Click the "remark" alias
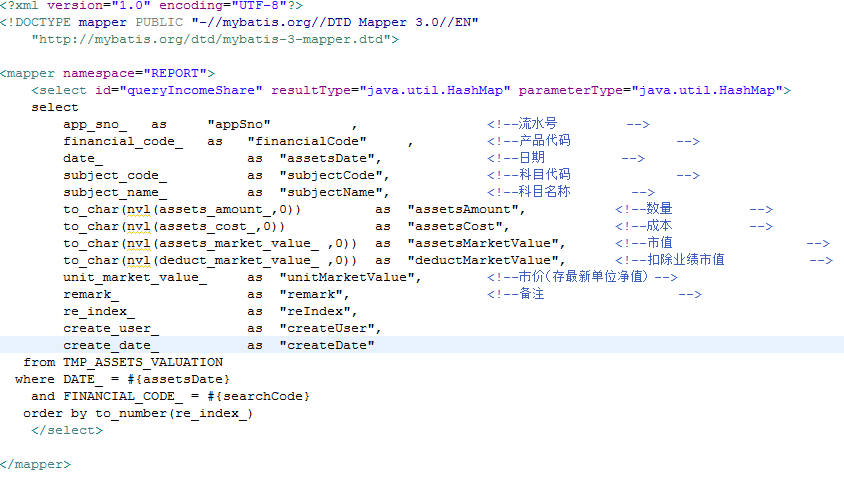844x502 pixels. click(310, 295)
